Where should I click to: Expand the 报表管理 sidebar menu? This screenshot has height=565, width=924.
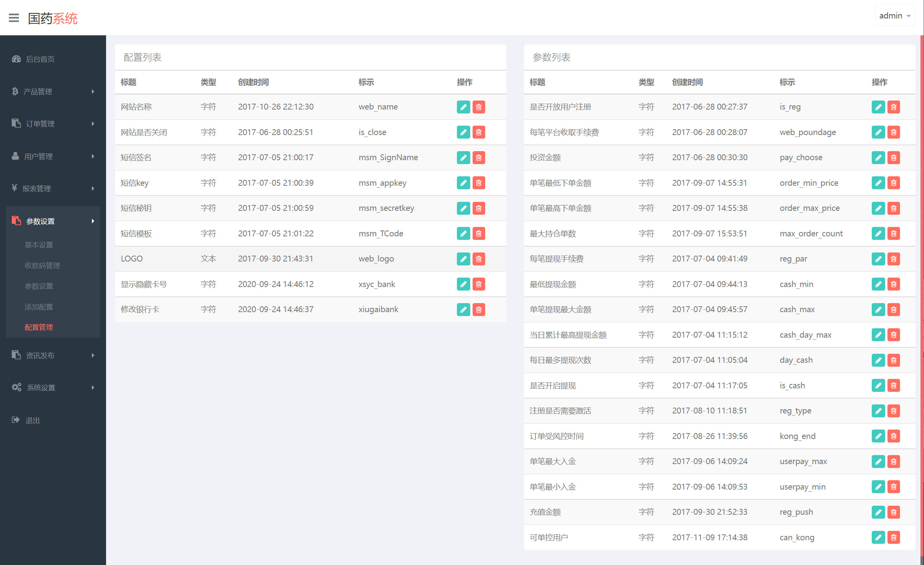(53, 188)
